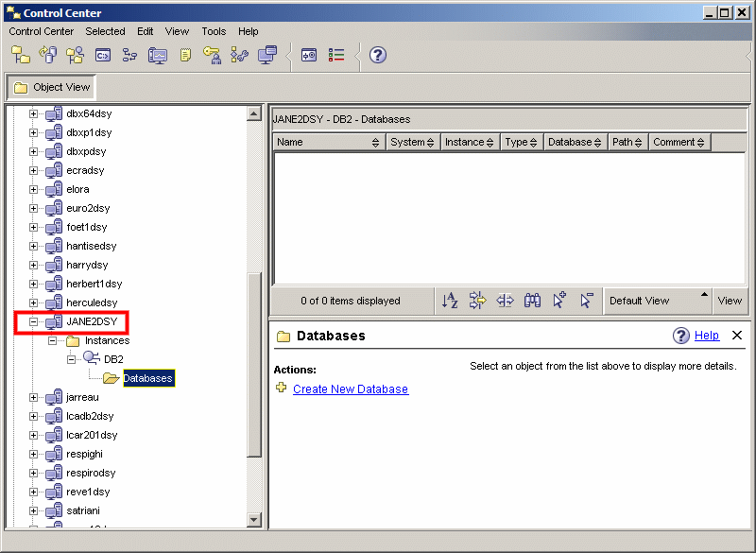The image size is (756, 553).
Task: Close the Databases details pane
Action: 737,335
